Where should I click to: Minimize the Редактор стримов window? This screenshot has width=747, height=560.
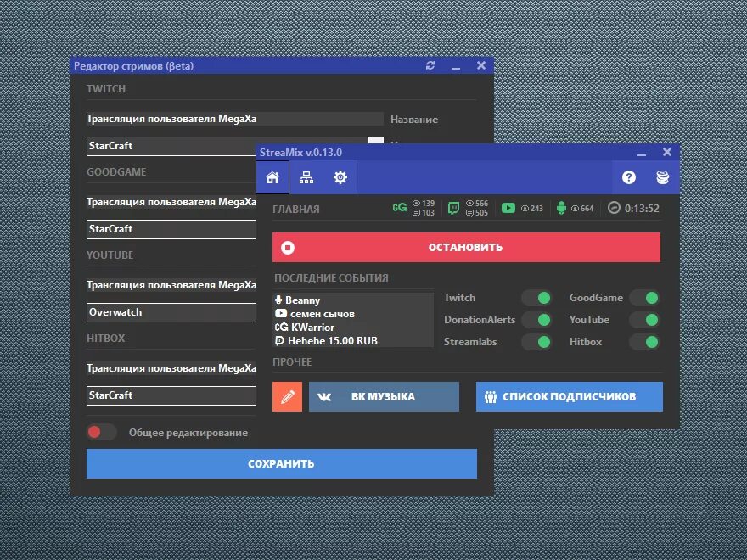coord(456,67)
